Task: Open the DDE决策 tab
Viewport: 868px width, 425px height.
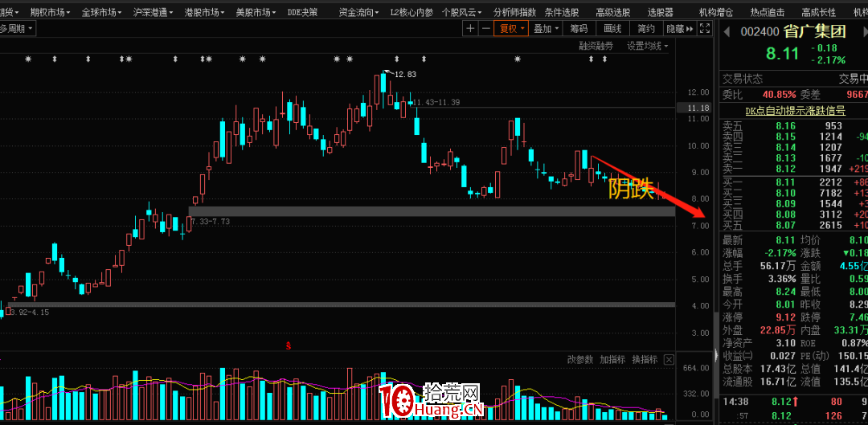Action: click(x=303, y=11)
